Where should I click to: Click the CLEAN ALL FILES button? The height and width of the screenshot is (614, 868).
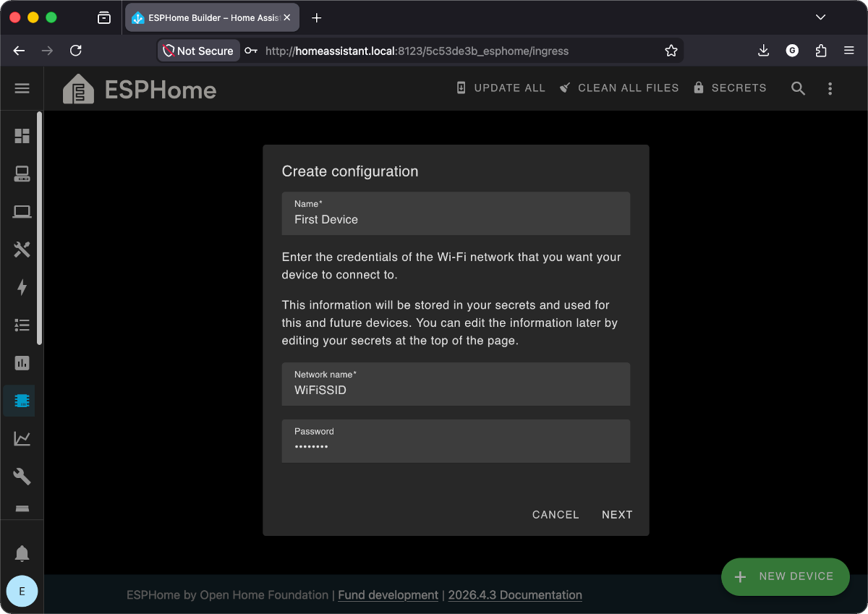point(619,88)
